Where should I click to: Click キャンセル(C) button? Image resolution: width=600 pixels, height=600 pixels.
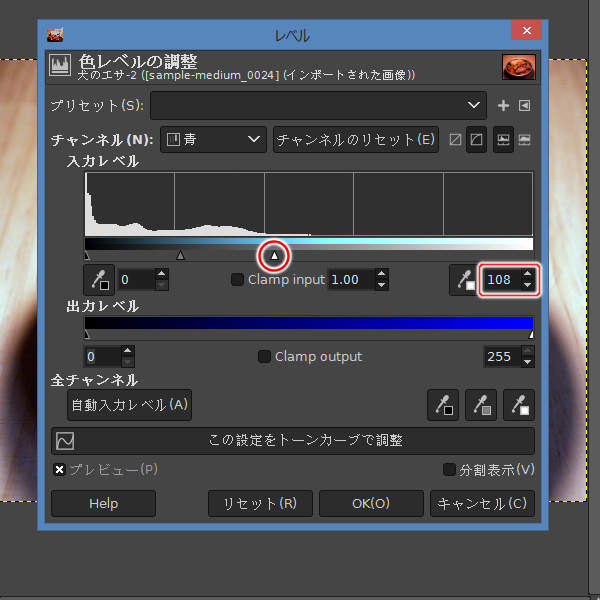tap(483, 503)
